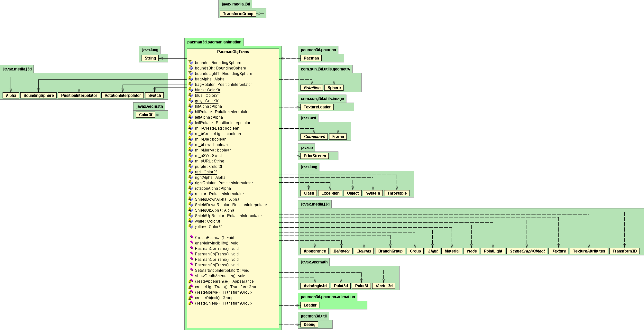Click the icon beside enableInvincibility() : void
Screen dimensions: 644x330
[191, 243]
